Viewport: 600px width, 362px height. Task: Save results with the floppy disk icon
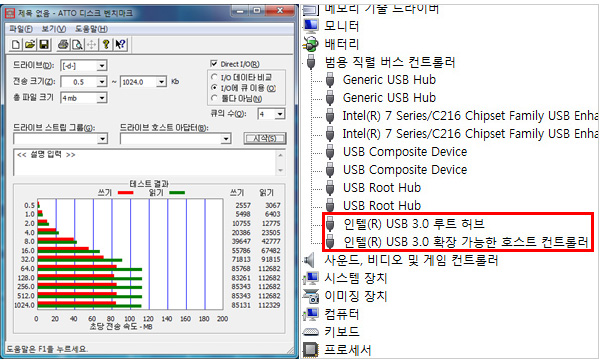pyautogui.click(x=44, y=45)
